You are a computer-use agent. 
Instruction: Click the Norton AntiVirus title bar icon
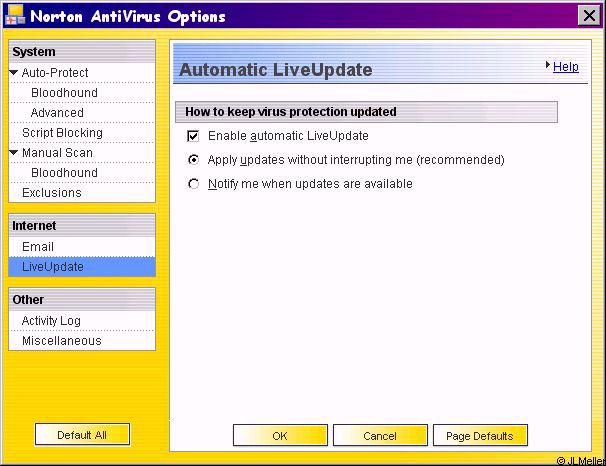(x=15, y=16)
